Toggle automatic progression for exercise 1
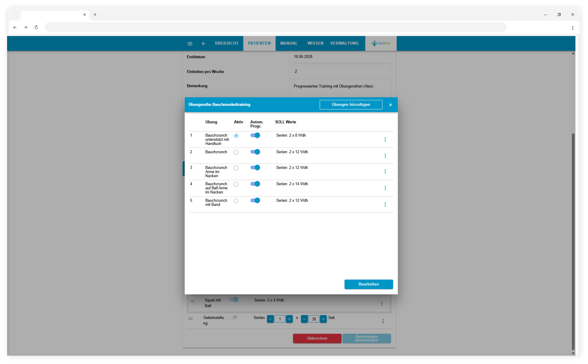588x364 pixels. click(255, 135)
